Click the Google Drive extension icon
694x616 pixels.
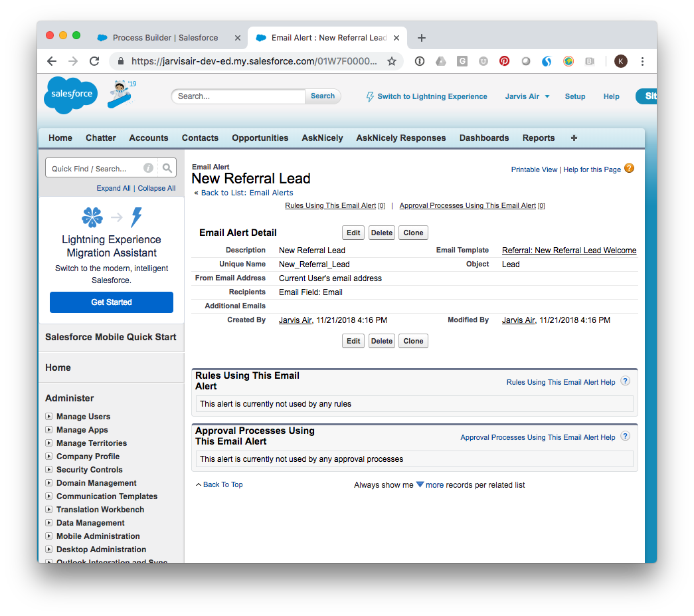[440, 61]
